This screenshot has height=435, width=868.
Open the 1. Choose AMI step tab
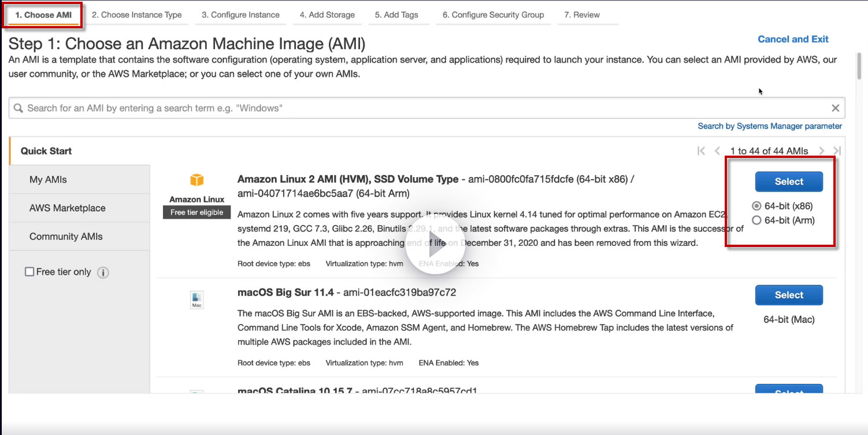pos(44,15)
